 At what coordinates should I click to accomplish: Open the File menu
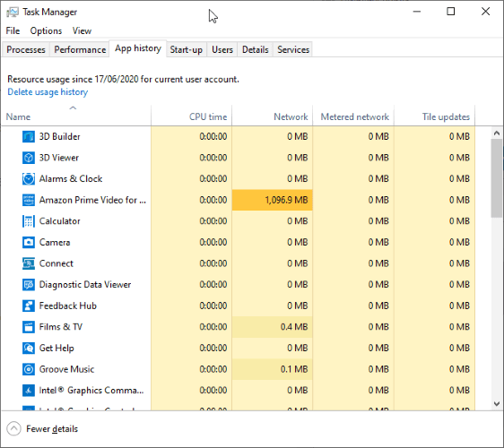(x=13, y=30)
